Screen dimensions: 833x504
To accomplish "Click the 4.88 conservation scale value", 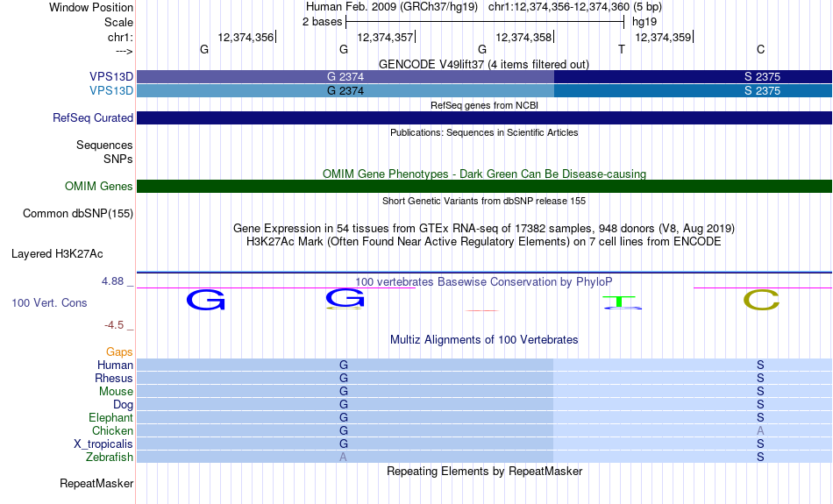I will [112, 281].
